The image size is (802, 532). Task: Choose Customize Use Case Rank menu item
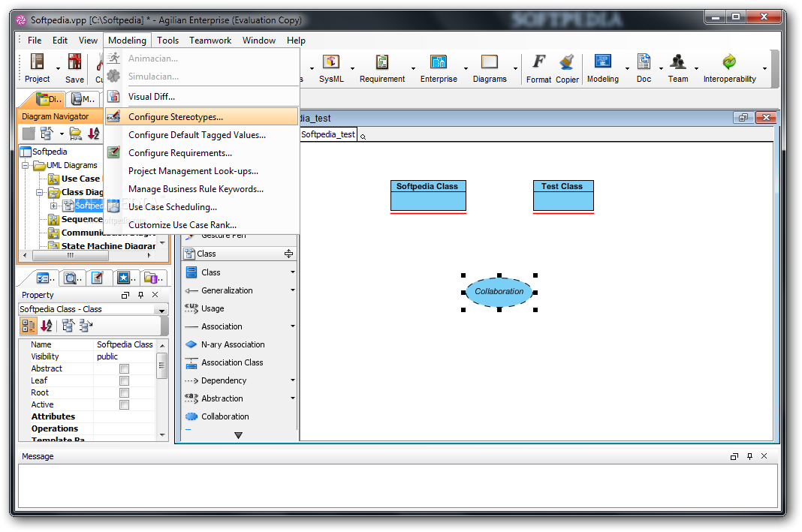(201, 225)
